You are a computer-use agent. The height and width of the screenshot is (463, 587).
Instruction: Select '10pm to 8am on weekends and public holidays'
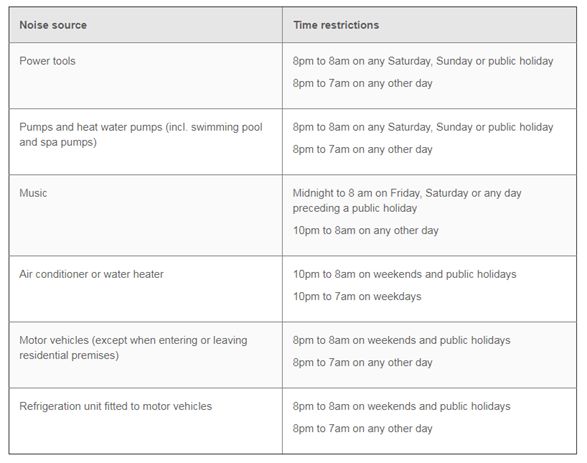[404, 274]
